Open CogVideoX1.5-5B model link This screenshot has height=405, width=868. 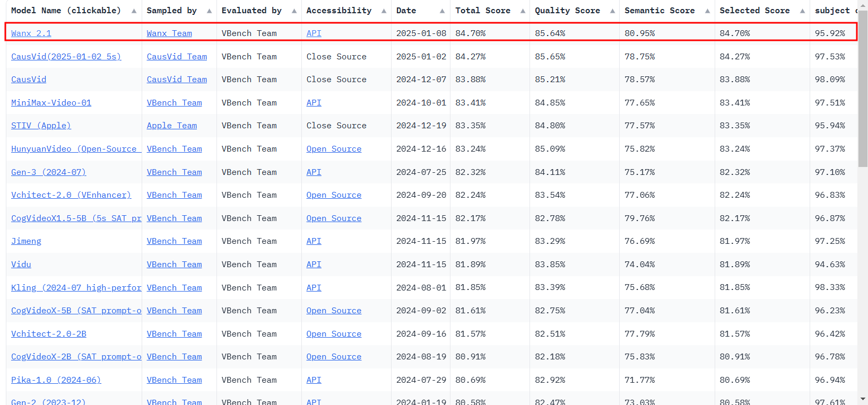76,218
